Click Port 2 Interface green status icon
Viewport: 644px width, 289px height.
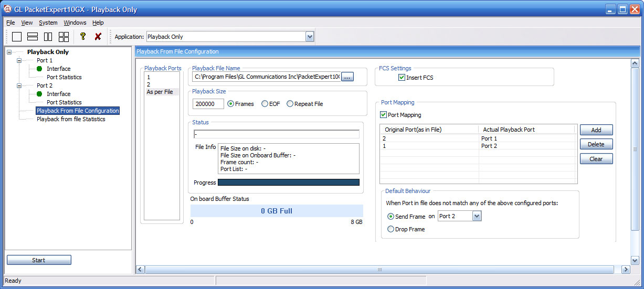coord(39,94)
